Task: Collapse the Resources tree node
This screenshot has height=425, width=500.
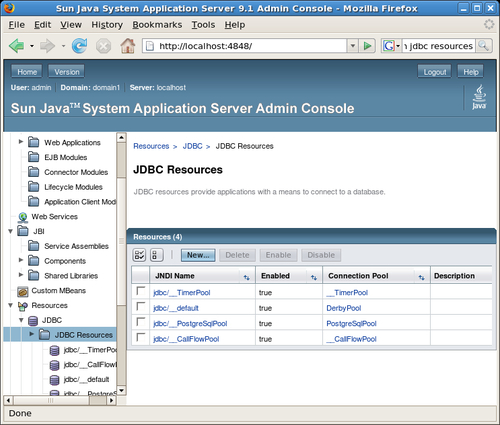Action: pyautogui.click(x=10, y=305)
